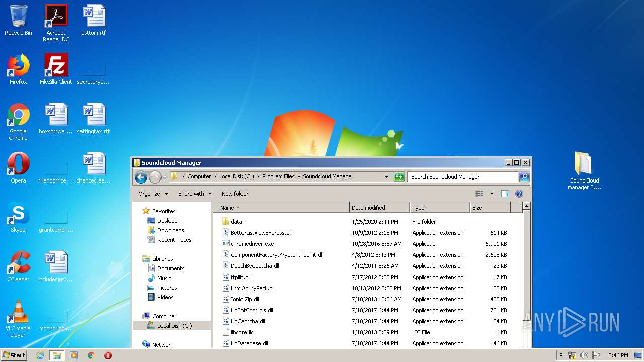Click the Explorer Forward arrow button
Viewport: 644px width, 362px height.
click(155, 177)
